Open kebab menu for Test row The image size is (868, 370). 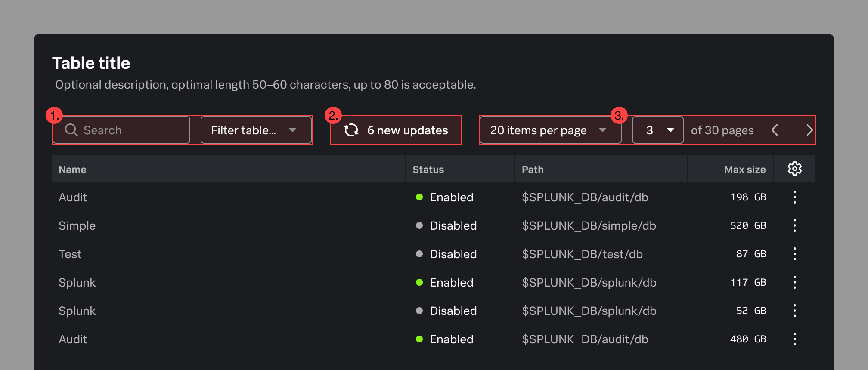coord(794,254)
